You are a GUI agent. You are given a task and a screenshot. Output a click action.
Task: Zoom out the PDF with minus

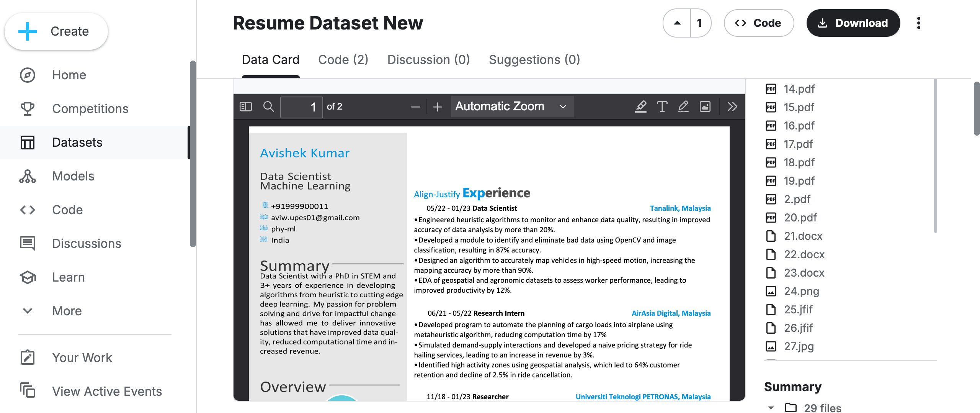pyautogui.click(x=416, y=107)
